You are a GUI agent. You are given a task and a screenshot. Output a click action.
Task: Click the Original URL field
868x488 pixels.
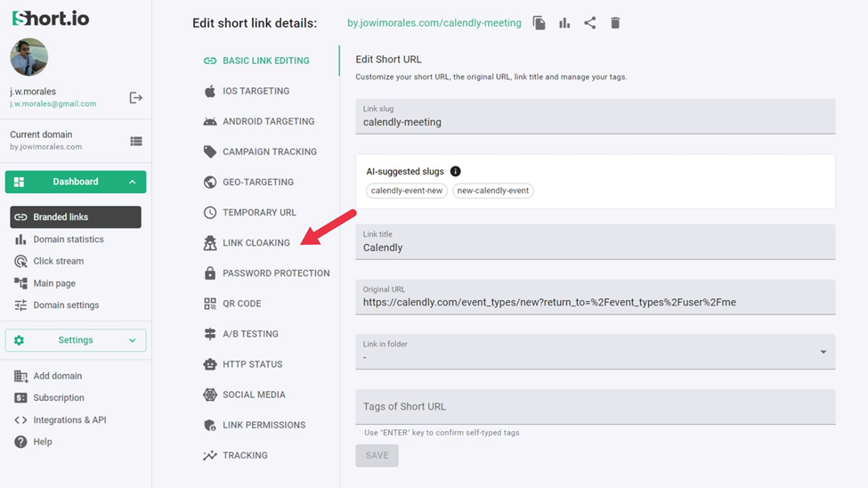[595, 297]
